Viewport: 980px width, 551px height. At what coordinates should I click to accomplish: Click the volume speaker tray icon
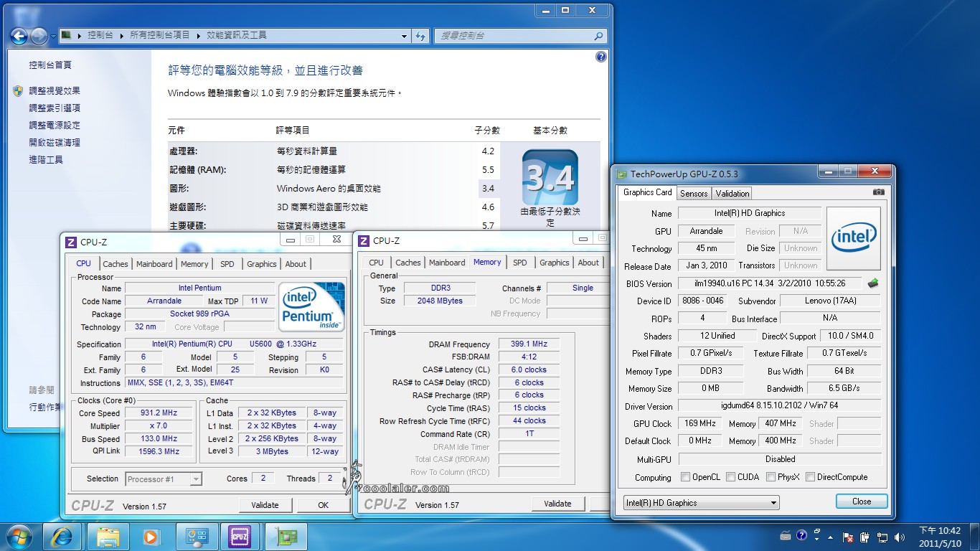click(900, 537)
